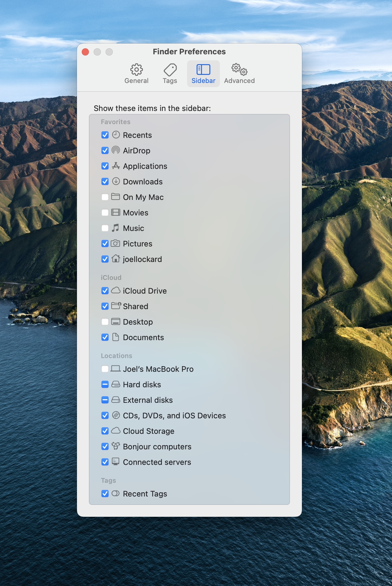Image resolution: width=392 pixels, height=586 pixels.
Task: Open the Tags preferences tab
Action: coord(170,74)
